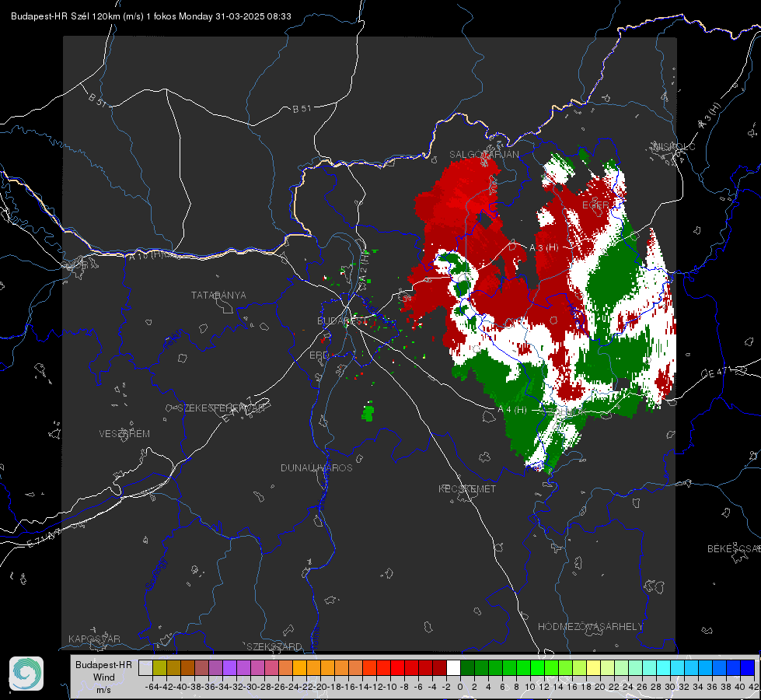Select the orange swatch between -24 and -22
Image resolution: width=761 pixels, height=700 pixels.
click(299, 667)
